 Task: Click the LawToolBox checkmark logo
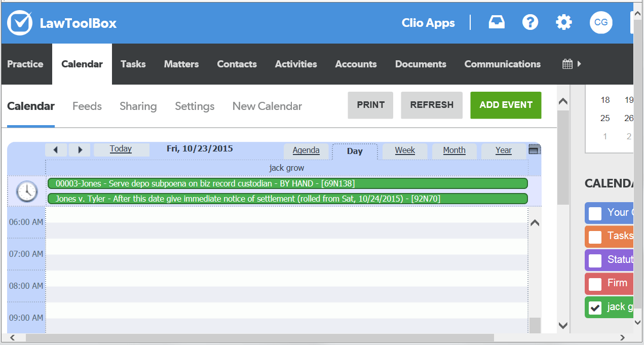(x=19, y=22)
